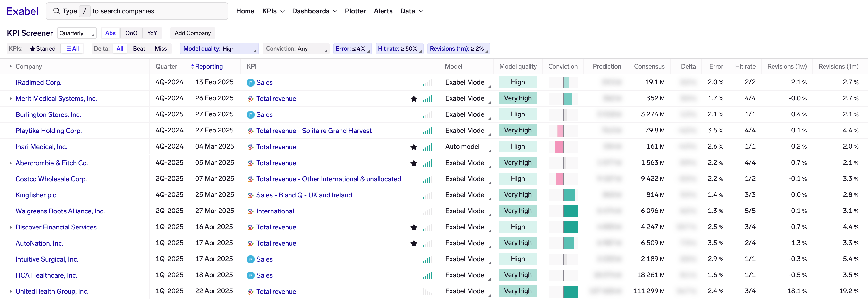The height and width of the screenshot is (299, 868).
Task: Click KPI source icon beside Playtika Total revenue
Action: coord(251,131)
